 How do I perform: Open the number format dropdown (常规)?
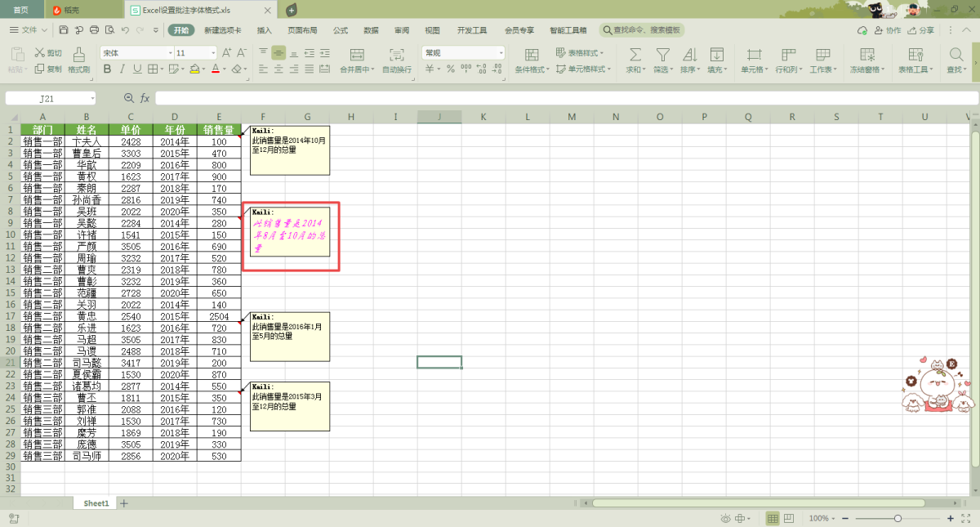[x=501, y=52]
